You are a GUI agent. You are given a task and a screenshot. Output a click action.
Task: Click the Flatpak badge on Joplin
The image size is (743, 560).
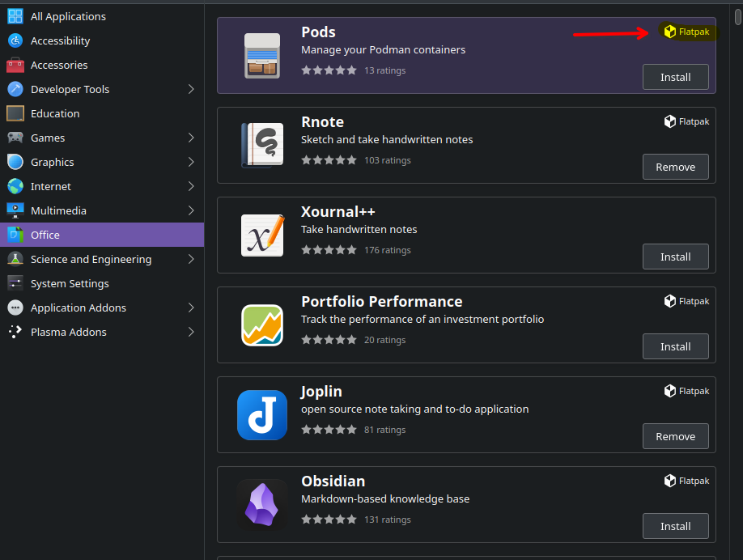[x=686, y=391]
